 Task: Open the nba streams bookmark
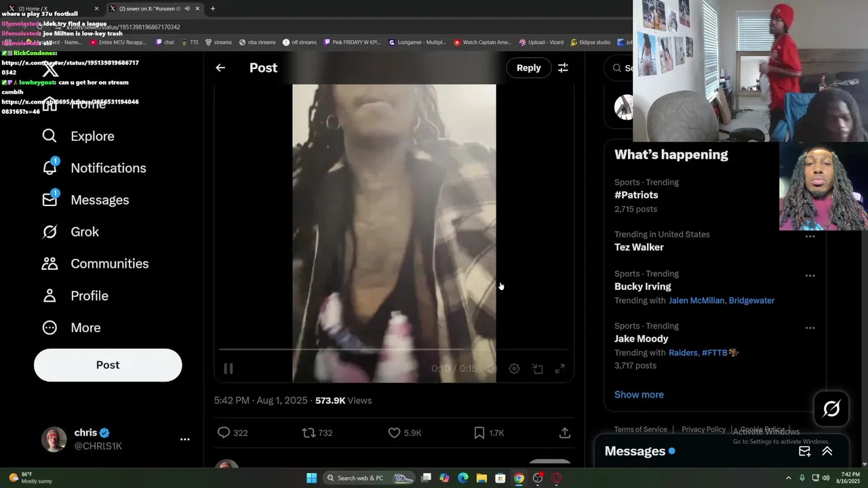(257, 42)
